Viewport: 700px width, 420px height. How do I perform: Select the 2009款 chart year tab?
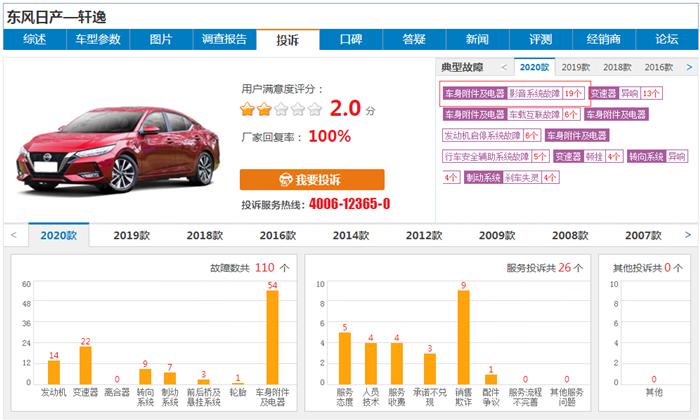click(497, 235)
